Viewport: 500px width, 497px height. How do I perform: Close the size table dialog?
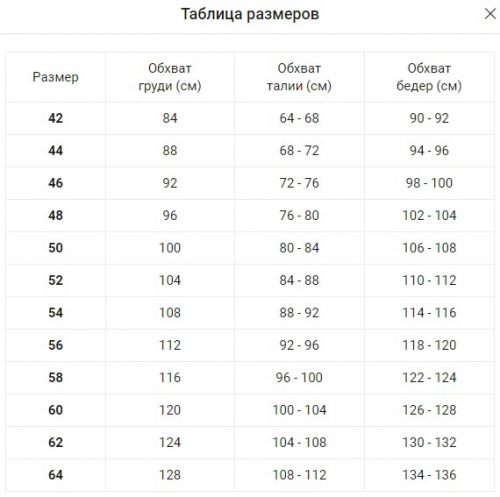(490, 14)
